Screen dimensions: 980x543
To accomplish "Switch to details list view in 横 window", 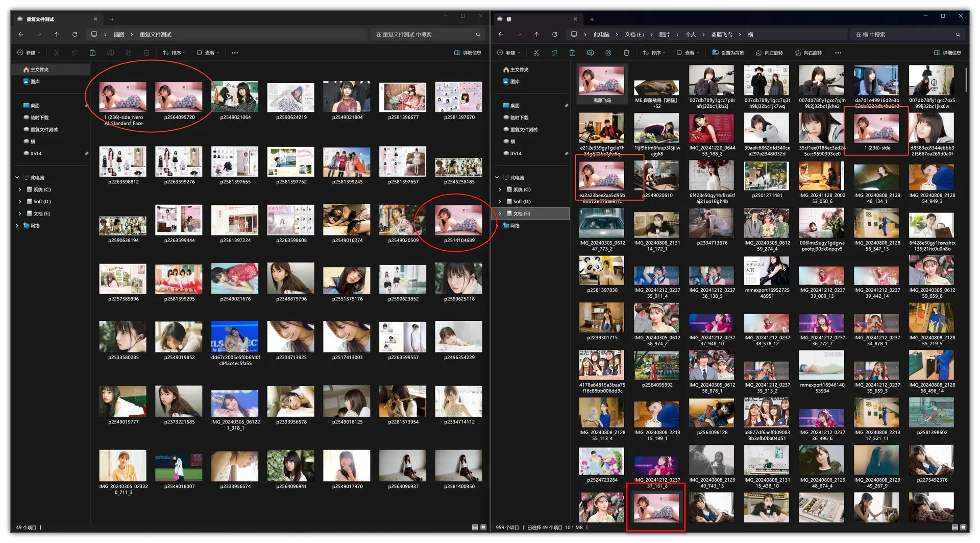I will 954,527.
